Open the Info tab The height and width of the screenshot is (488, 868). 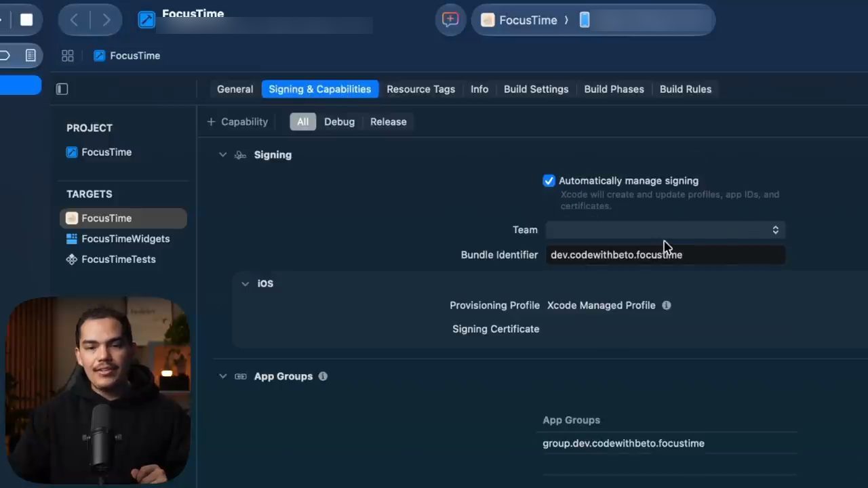pyautogui.click(x=479, y=89)
